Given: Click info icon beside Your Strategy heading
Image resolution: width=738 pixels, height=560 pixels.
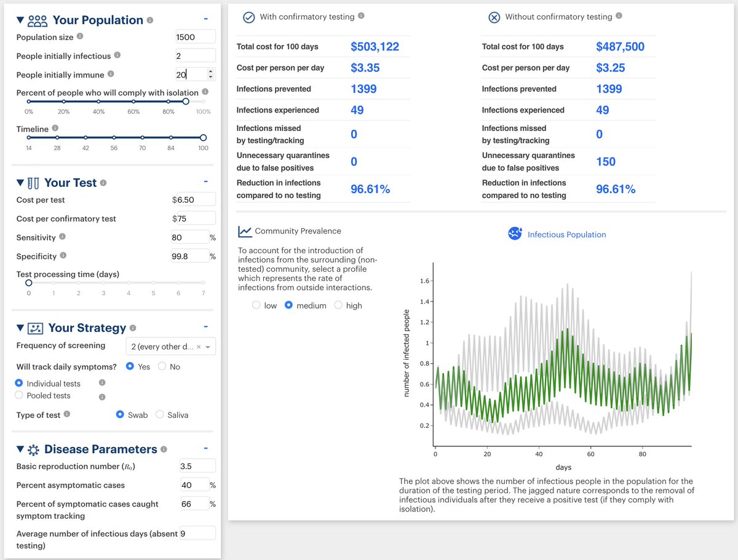Looking at the screenshot, I should 133,328.
